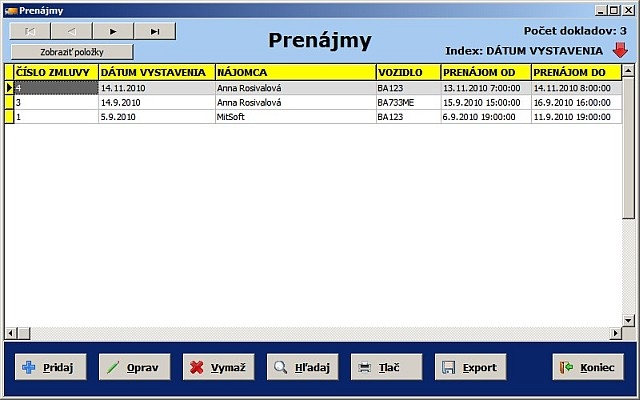Viewport: 640px width, 400px height.
Task: Click the row selector for contract 3
Action: coord(9,102)
